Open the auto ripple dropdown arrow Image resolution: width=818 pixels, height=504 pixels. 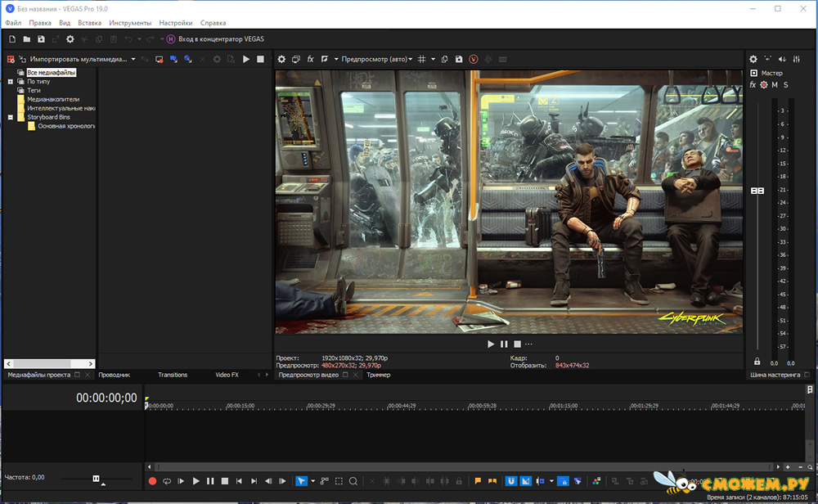click(551, 481)
